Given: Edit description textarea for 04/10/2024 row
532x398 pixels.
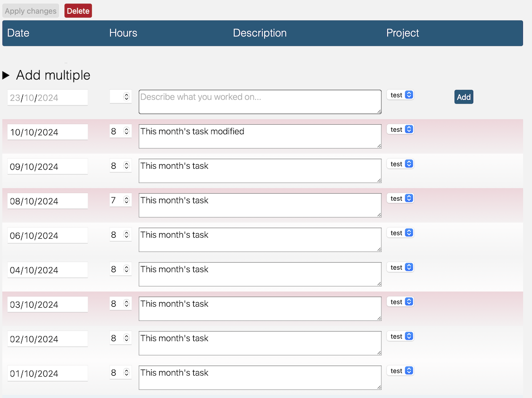Looking at the screenshot, I should click(260, 274).
